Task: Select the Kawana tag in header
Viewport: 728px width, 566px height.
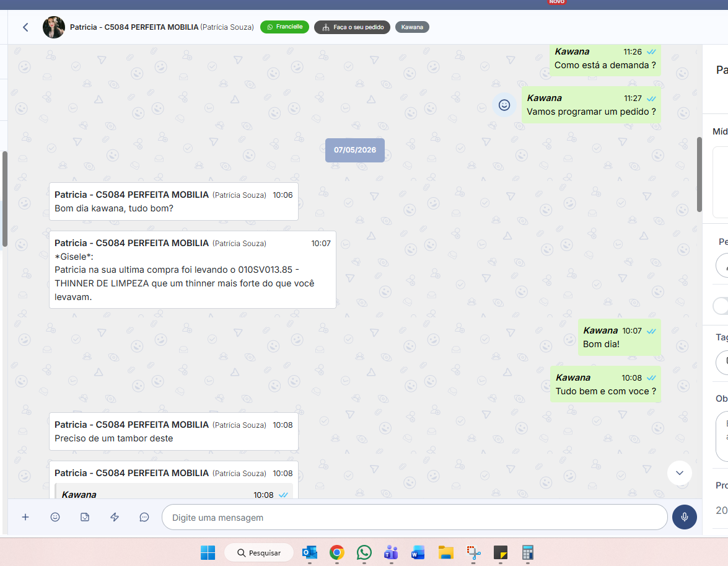Action: pos(412,27)
